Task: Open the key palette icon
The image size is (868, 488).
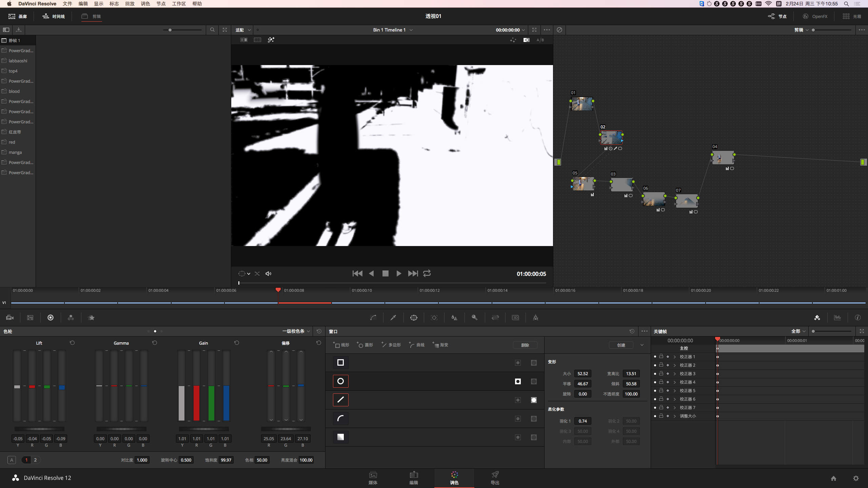Action: (475, 318)
